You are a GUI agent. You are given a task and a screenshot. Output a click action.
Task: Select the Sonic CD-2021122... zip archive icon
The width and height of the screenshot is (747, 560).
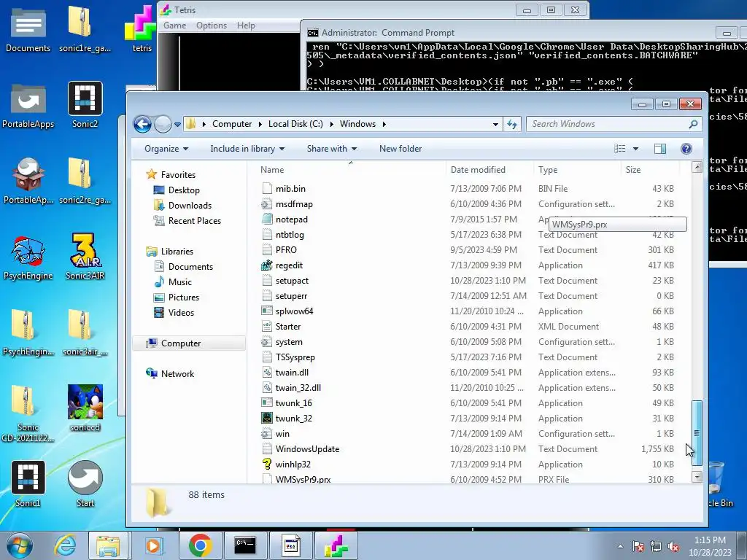tap(28, 413)
